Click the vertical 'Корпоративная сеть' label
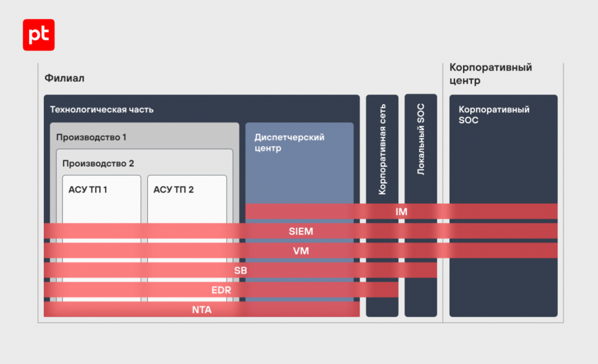Screen dimensions: 598x364 [x=382, y=149]
